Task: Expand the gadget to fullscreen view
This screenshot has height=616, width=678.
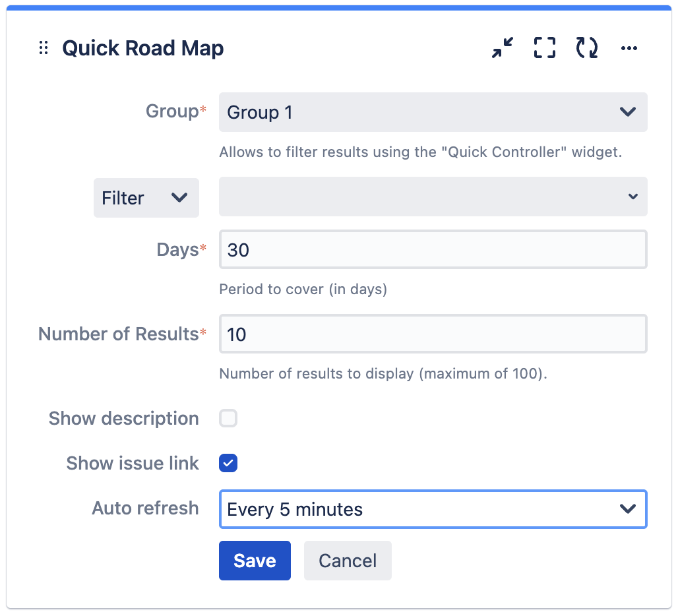Action: (x=544, y=47)
